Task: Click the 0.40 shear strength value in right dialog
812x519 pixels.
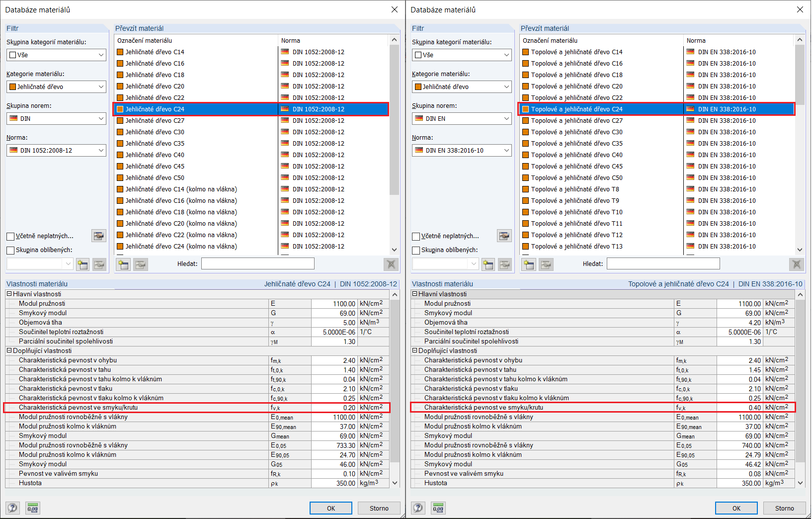Action: pos(740,408)
